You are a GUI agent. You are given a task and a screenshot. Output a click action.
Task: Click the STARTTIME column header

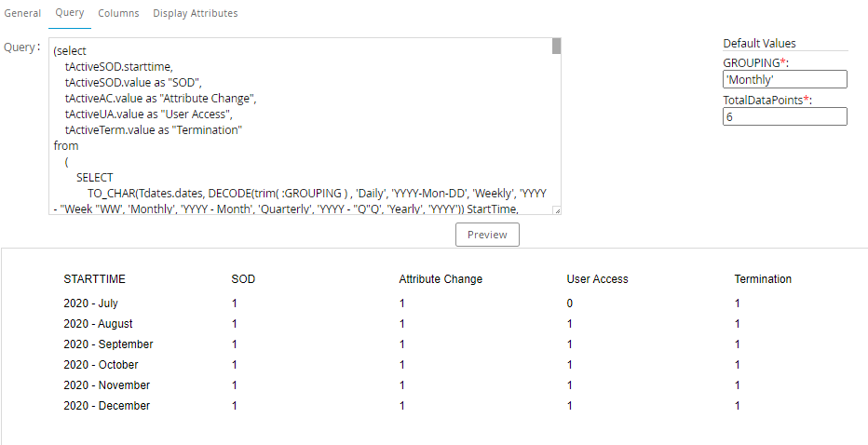click(94, 279)
